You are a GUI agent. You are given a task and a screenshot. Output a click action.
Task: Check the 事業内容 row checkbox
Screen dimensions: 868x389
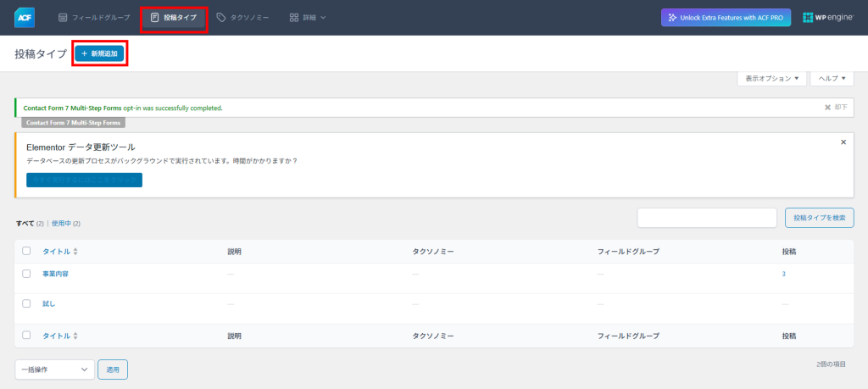coord(26,274)
